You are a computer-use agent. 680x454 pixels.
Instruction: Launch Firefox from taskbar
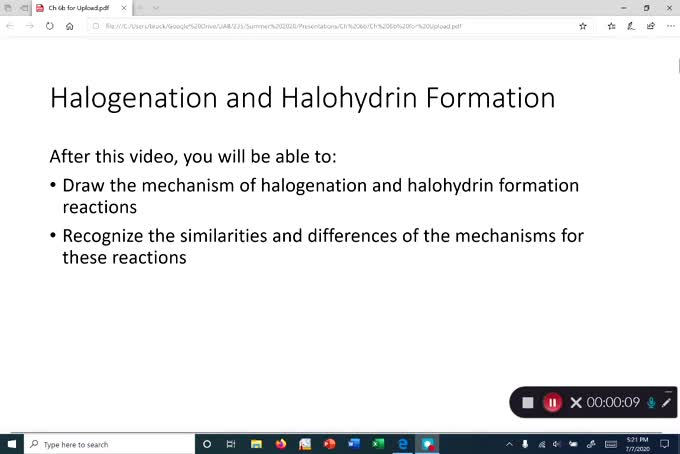[x=281, y=444]
